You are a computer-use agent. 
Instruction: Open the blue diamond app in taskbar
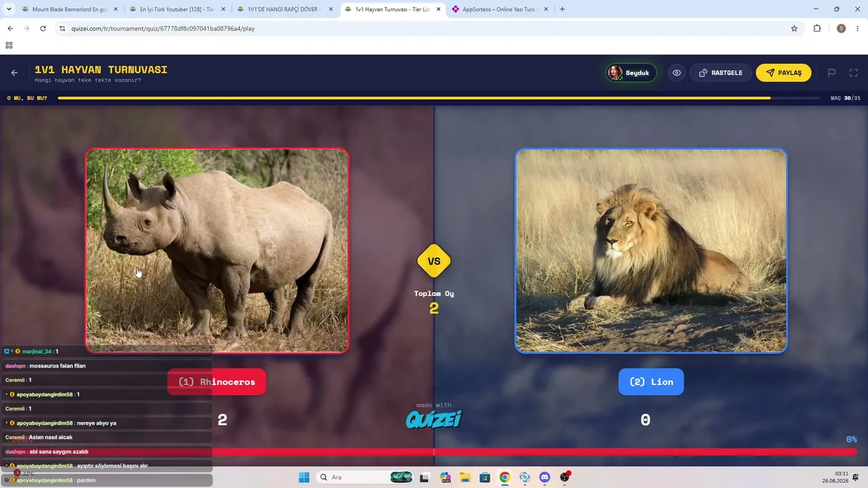pos(525,477)
